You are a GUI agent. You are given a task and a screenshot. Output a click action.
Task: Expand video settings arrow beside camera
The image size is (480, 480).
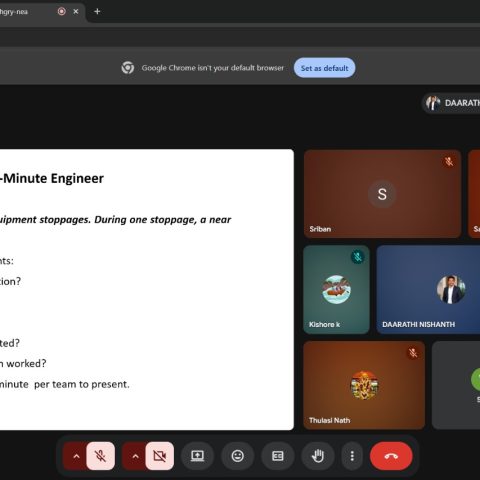[x=135, y=456]
